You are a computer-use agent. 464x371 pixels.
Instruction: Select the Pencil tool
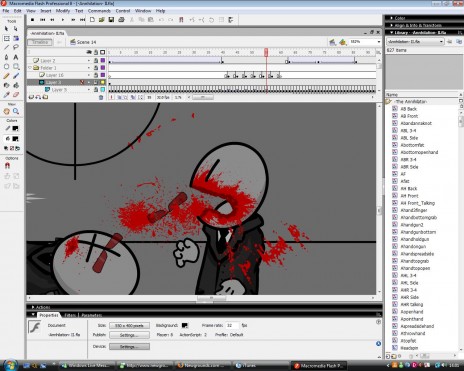(x=6, y=76)
